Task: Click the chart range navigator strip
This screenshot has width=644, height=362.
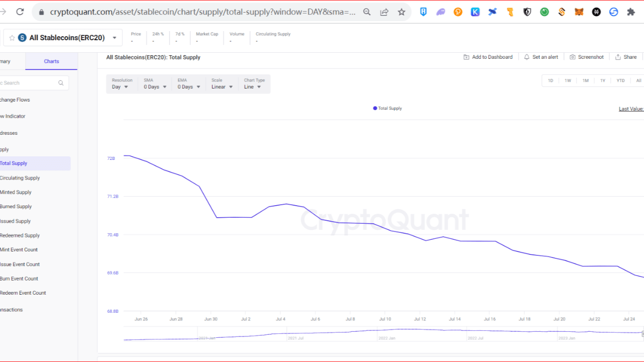Action: [x=383, y=334]
